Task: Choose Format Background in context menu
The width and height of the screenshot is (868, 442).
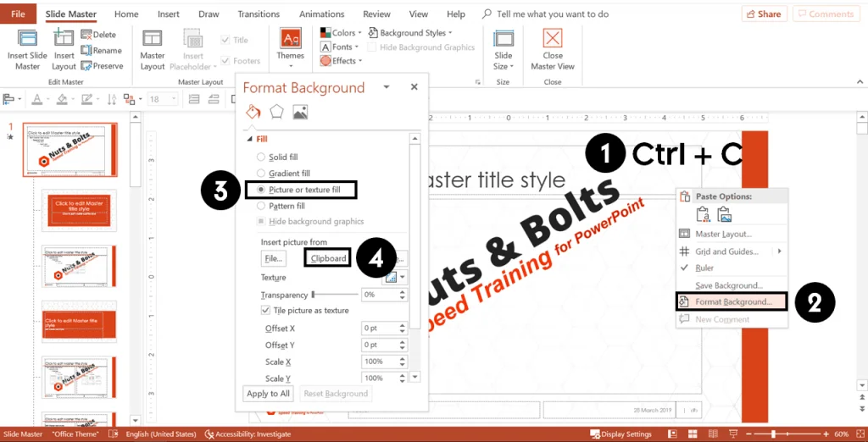Action: [732, 301]
